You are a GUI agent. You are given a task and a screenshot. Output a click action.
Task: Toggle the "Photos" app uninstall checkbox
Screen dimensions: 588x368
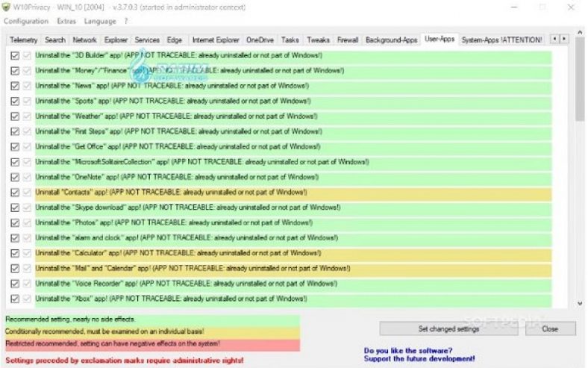coord(15,223)
